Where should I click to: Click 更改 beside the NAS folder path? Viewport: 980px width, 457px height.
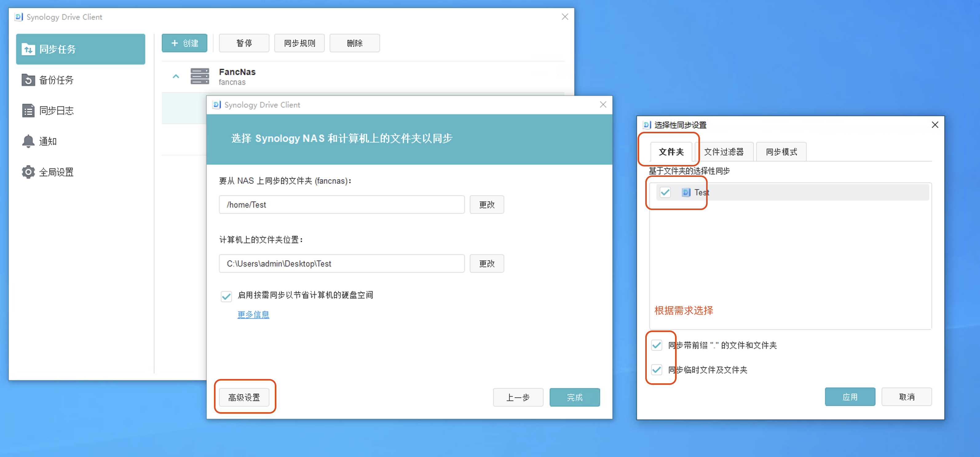[487, 205]
